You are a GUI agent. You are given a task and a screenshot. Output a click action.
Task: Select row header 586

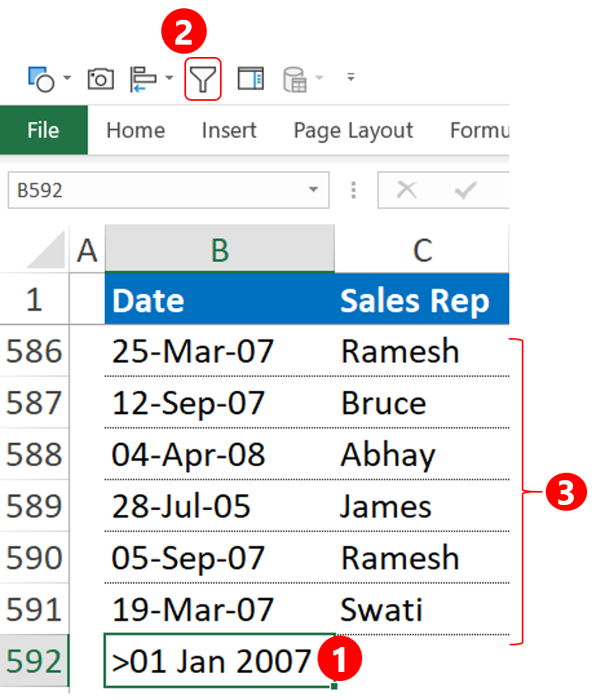point(35,351)
